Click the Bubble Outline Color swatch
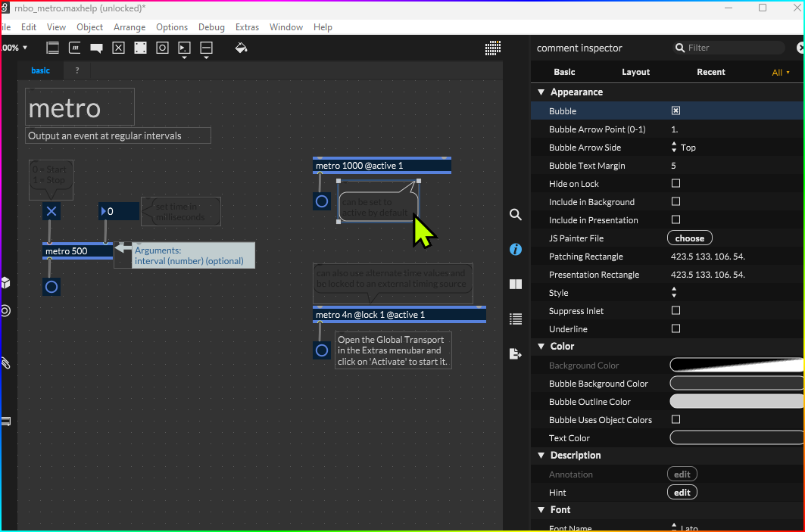 737,402
